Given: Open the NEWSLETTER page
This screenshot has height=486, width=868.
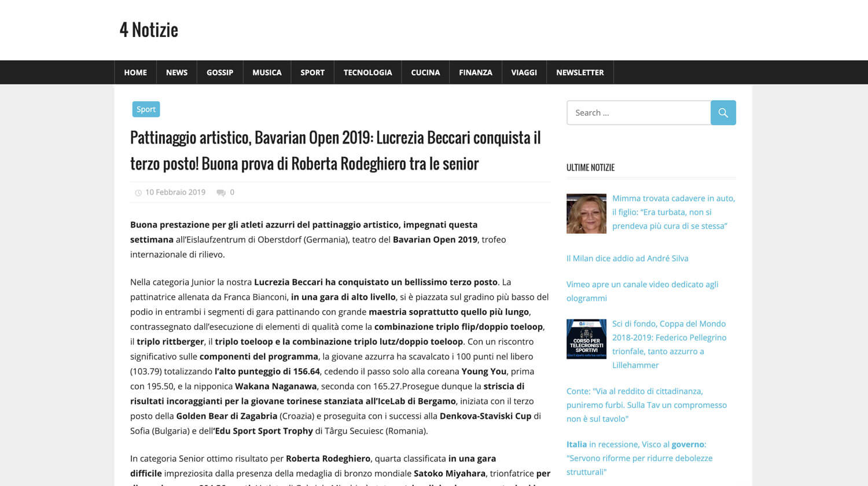Looking at the screenshot, I should (x=580, y=72).
